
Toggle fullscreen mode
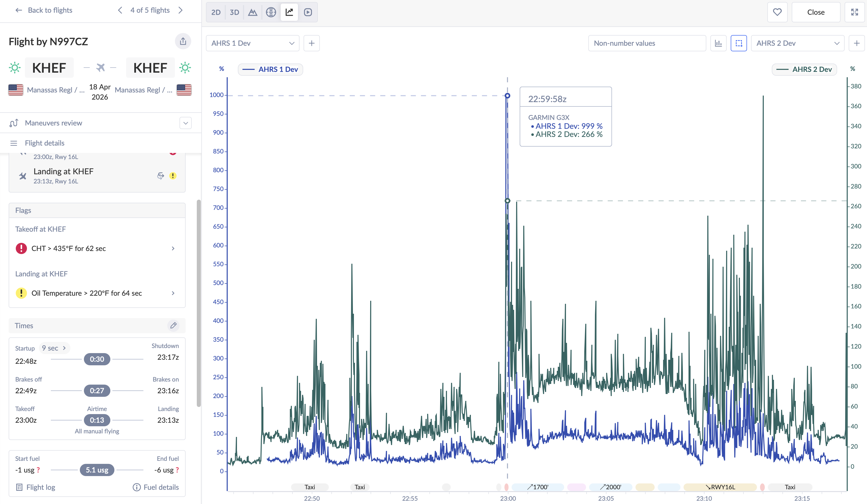(855, 12)
